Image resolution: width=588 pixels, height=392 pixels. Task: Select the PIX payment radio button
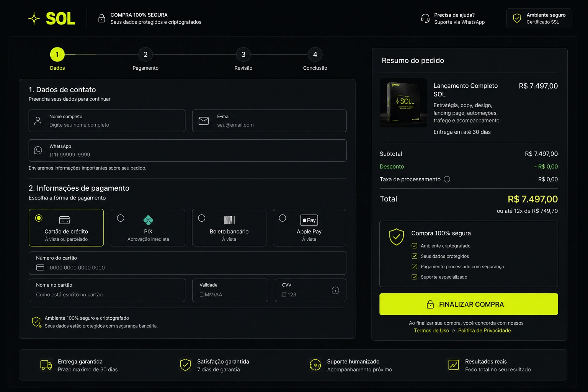pos(121,218)
